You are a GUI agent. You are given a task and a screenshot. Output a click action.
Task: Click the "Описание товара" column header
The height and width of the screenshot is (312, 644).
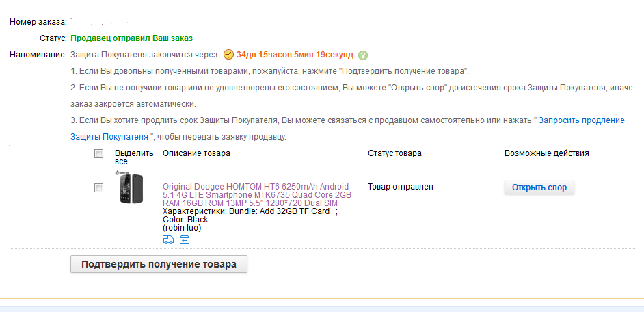coord(196,153)
